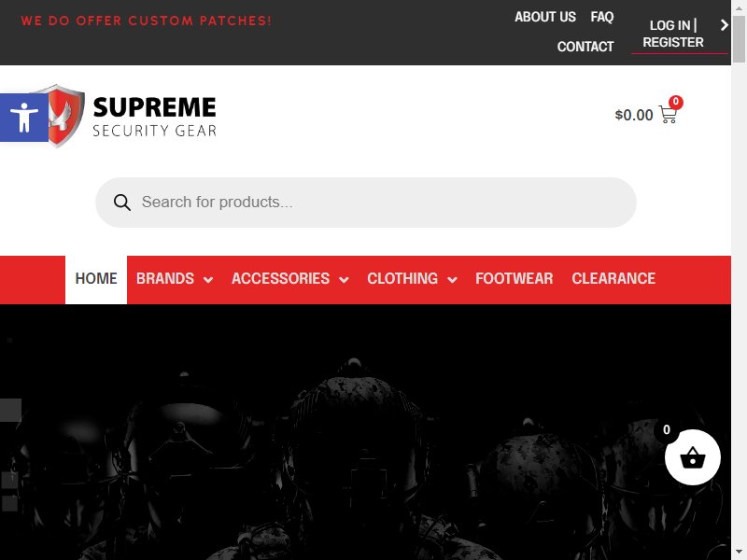Viewport: 747px width, 560px height.
Task: Open the Footwear menu item
Action: [x=514, y=279]
